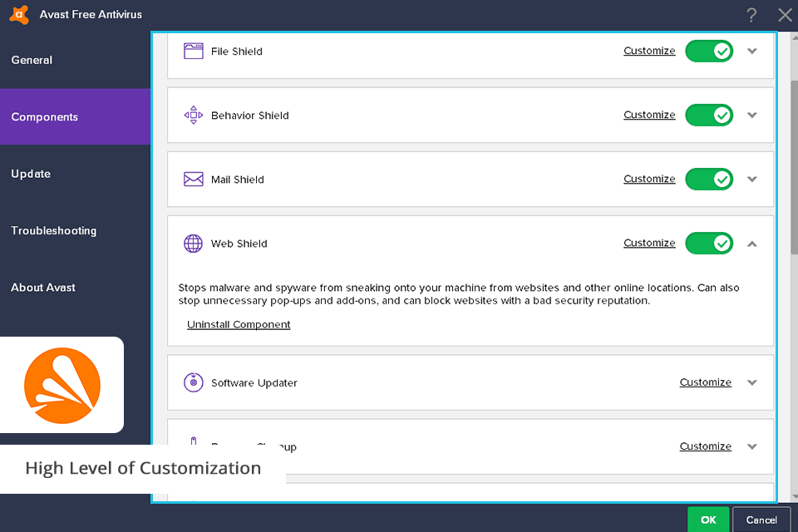Click the Software Updater label
The height and width of the screenshot is (532, 798).
point(254,383)
